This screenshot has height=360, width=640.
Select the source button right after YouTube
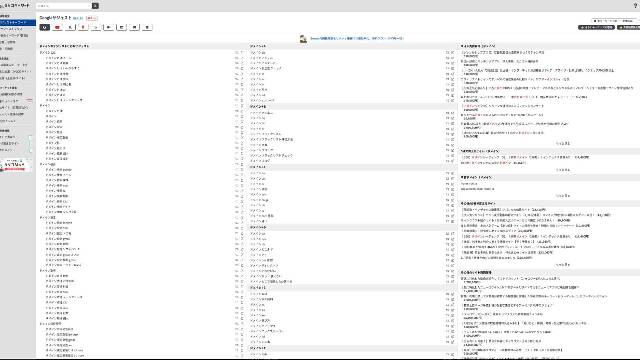70,27
